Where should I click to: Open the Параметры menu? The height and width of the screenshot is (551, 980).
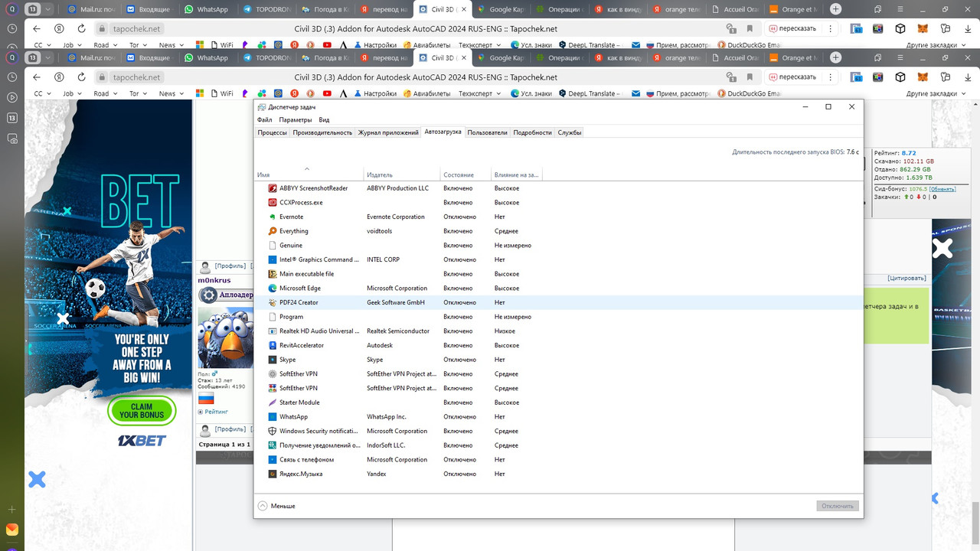tap(296, 119)
